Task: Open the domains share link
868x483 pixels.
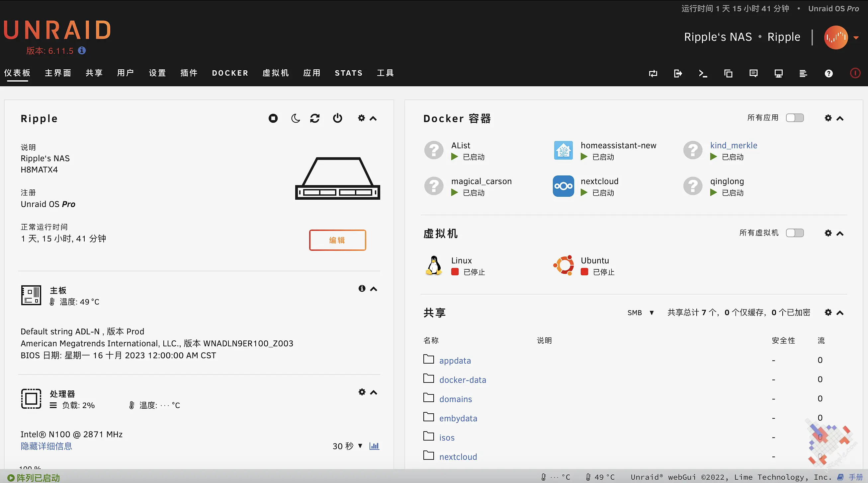Action: (x=456, y=399)
